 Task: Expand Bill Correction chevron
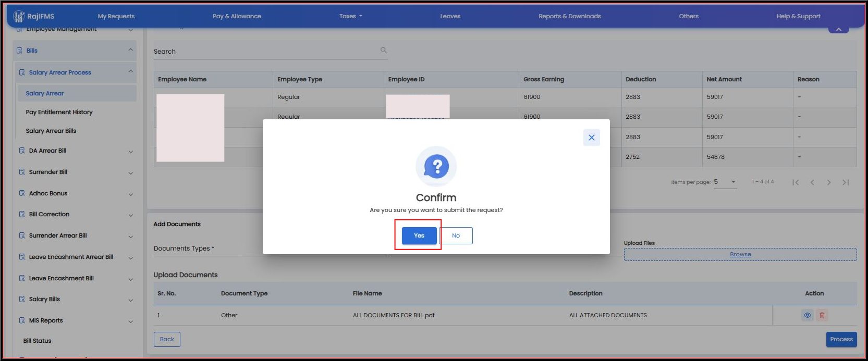coord(130,215)
